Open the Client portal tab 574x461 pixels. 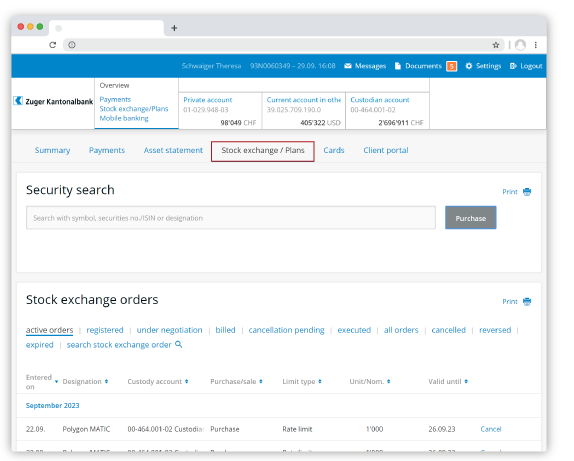[x=386, y=150]
